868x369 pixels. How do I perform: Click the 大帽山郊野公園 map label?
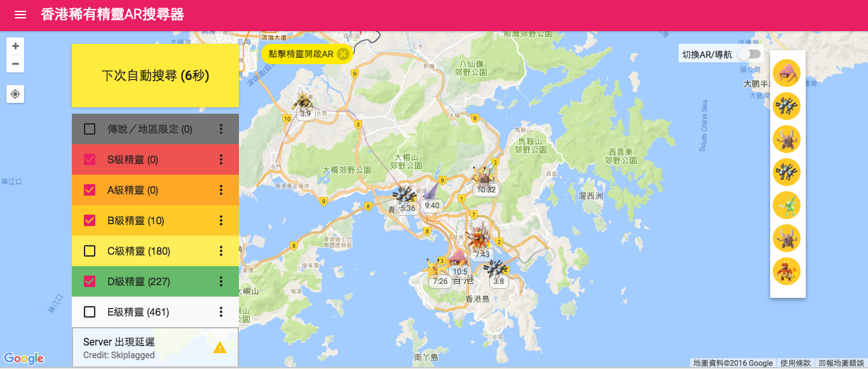tap(407, 160)
